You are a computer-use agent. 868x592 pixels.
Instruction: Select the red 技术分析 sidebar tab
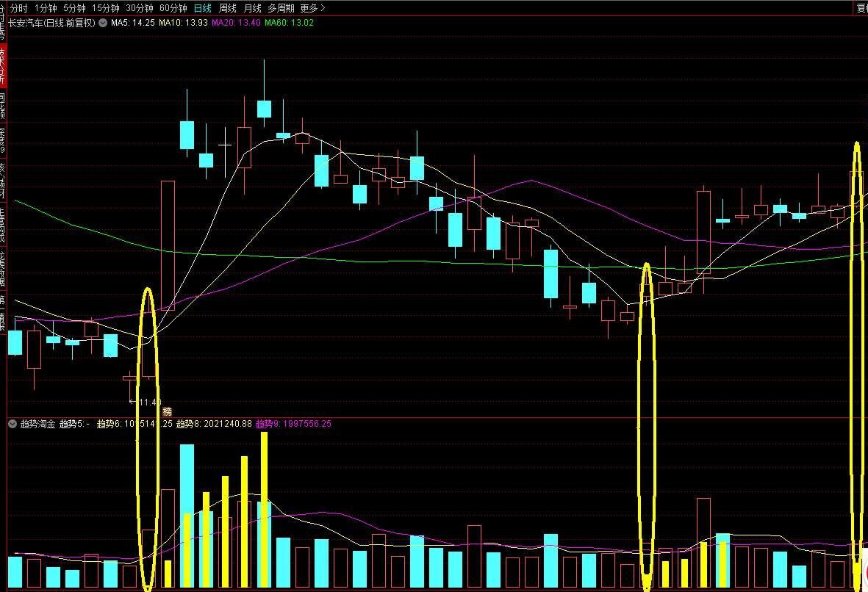click(x=3, y=65)
